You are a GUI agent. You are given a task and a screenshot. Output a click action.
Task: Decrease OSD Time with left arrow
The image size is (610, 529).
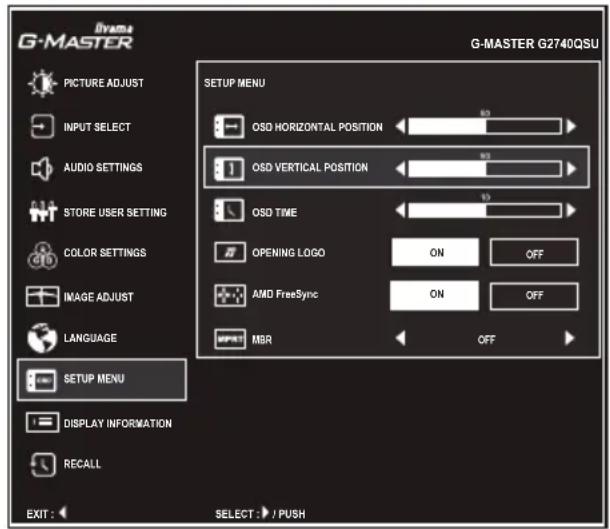[x=401, y=210]
